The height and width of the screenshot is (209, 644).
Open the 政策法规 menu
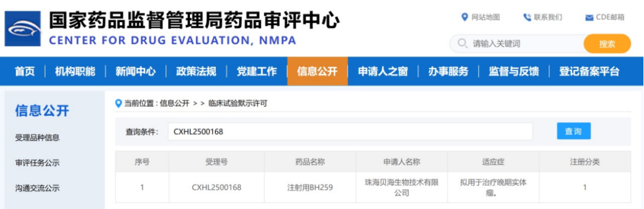(x=196, y=71)
